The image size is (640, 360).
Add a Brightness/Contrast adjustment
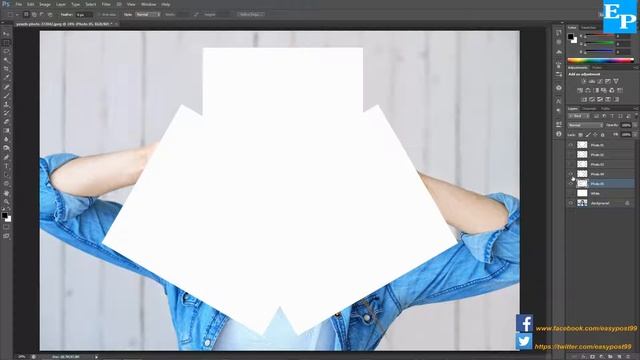pyautogui.click(x=584, y=81)
